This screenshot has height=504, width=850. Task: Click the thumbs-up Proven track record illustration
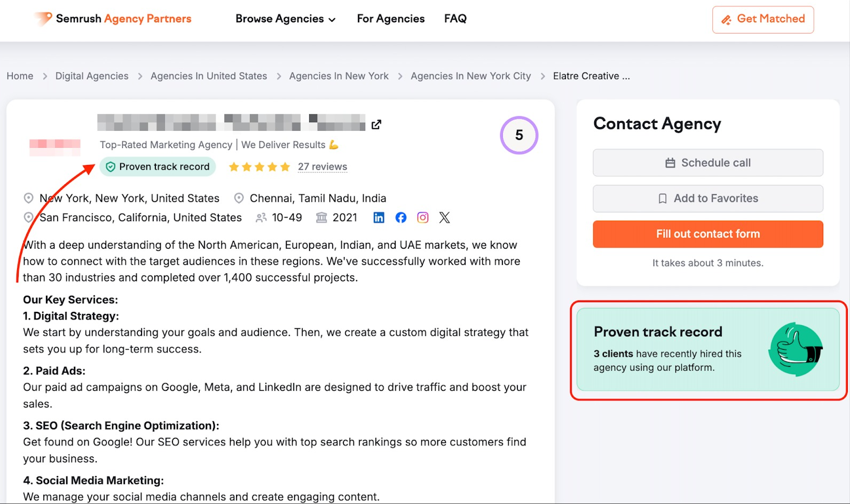click(x=796, y=350)
